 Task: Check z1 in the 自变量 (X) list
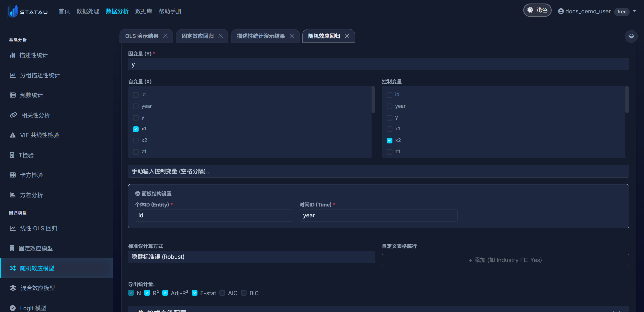tap(136, 152)
